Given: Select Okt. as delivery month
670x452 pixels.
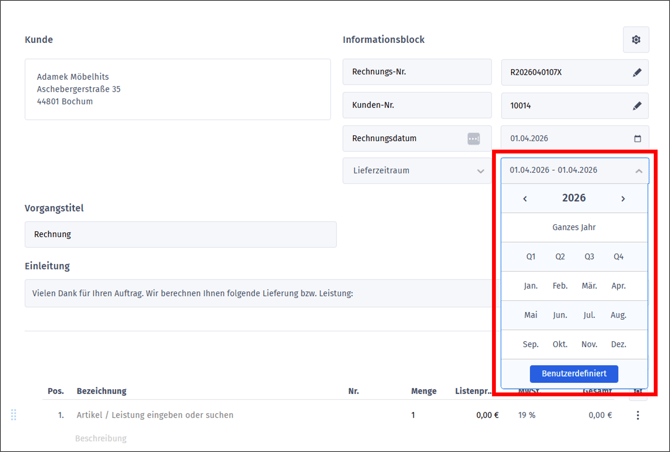Looking at the screenshot, I should (x=560, y=344).
